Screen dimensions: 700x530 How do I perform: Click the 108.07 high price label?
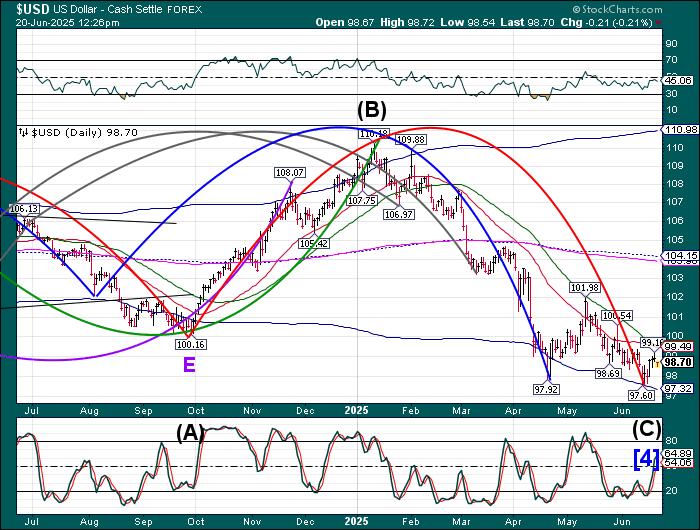click(289, 173)
